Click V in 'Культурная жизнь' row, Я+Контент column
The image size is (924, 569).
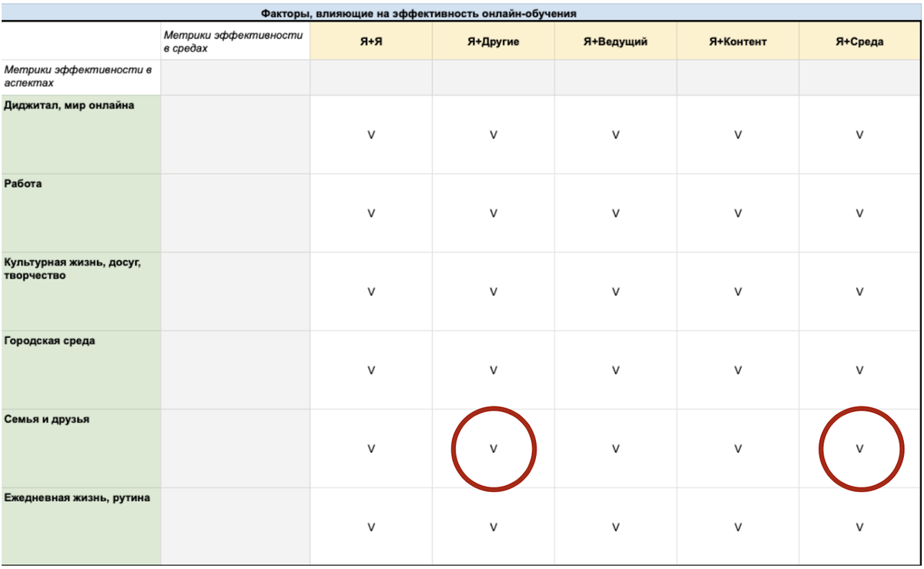(x=738, y=292)
